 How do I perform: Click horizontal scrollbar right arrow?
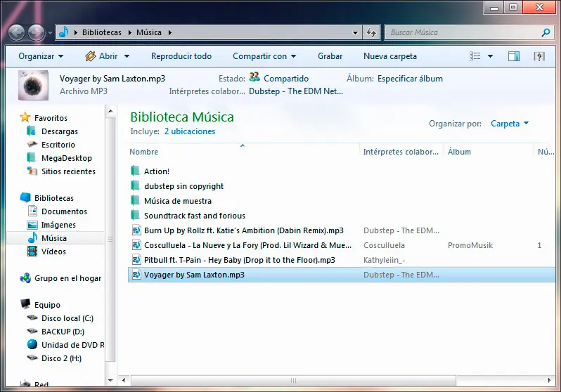(x=549, y=380)
